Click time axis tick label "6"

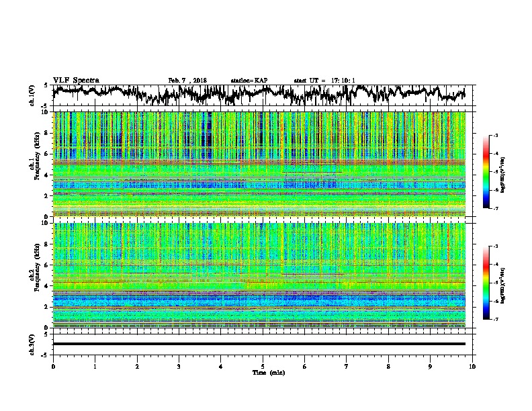point(305,367)
